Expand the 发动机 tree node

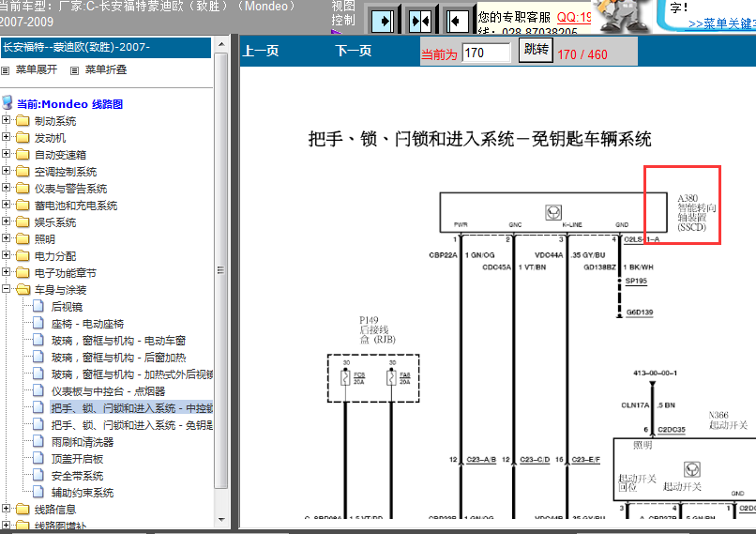pyautogui.click(x=6, y=136)
